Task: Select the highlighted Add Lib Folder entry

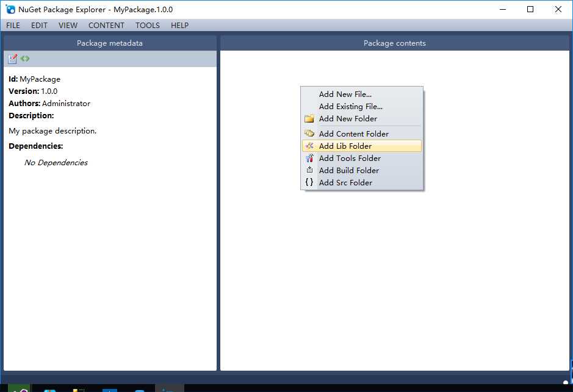Action: coord(362,146)
